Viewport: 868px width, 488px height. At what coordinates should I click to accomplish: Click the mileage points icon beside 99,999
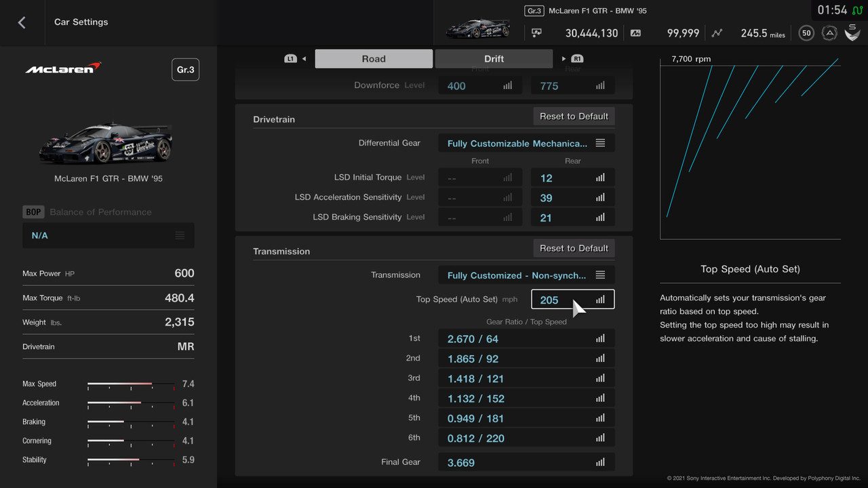pyautogui.click(x=635, y=33)
